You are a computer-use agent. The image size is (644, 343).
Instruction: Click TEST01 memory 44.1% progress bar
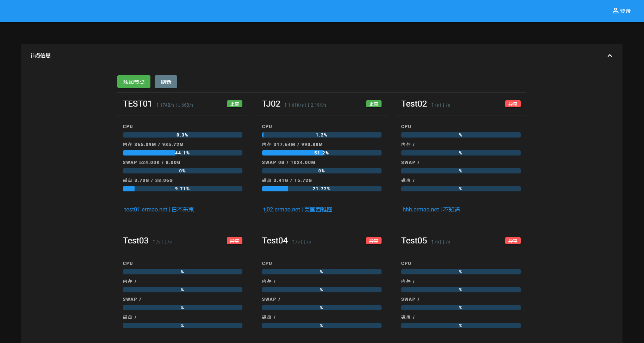[182, 153]
